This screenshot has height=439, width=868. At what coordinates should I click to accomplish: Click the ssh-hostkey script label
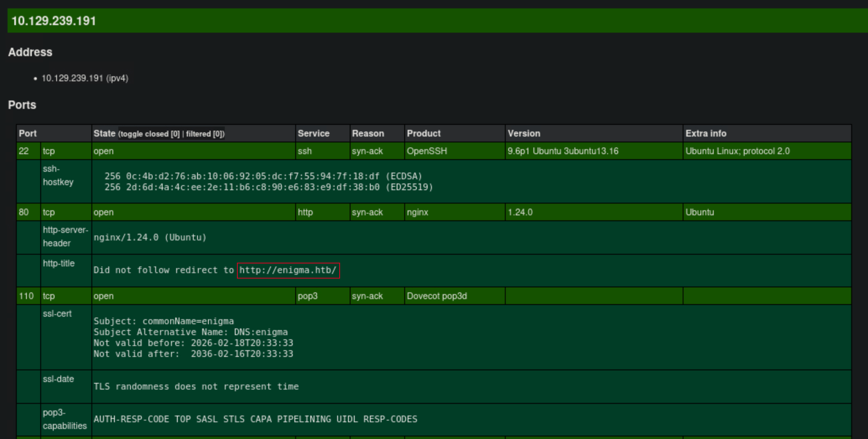58,176
